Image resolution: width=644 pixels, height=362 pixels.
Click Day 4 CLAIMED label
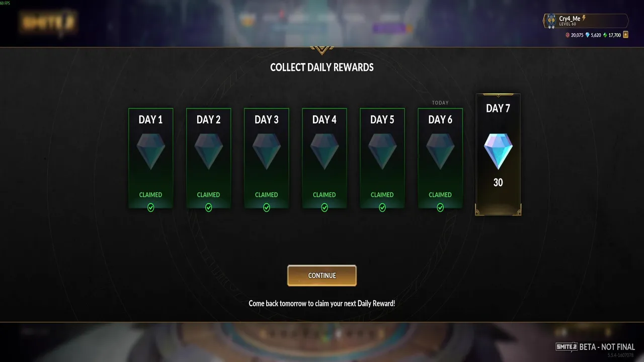click(x=325, y=195)
